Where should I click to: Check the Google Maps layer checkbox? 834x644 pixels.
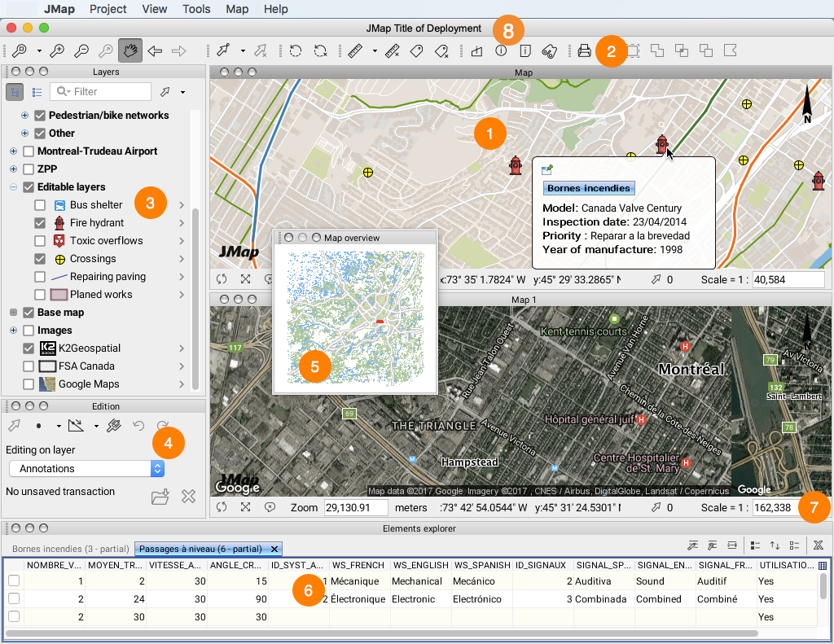[29, 384]
